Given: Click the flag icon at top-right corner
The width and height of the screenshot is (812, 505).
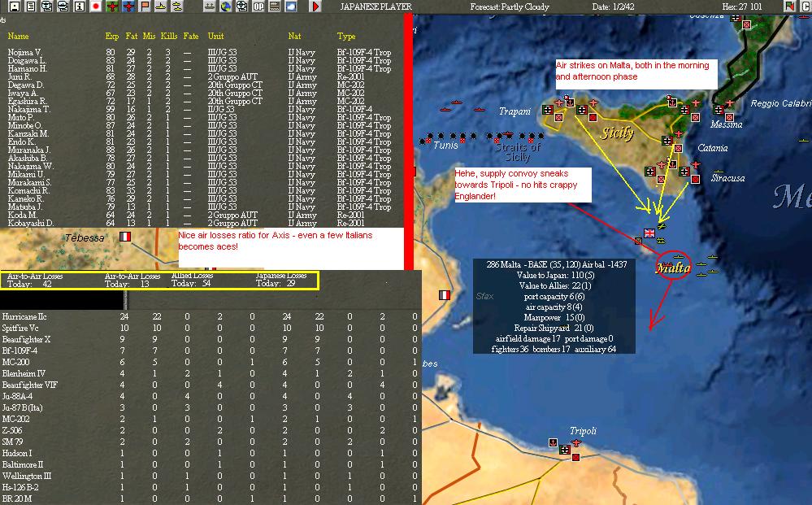Looking at the screenshot, I should pyautogui.click(x=789, y=7).
